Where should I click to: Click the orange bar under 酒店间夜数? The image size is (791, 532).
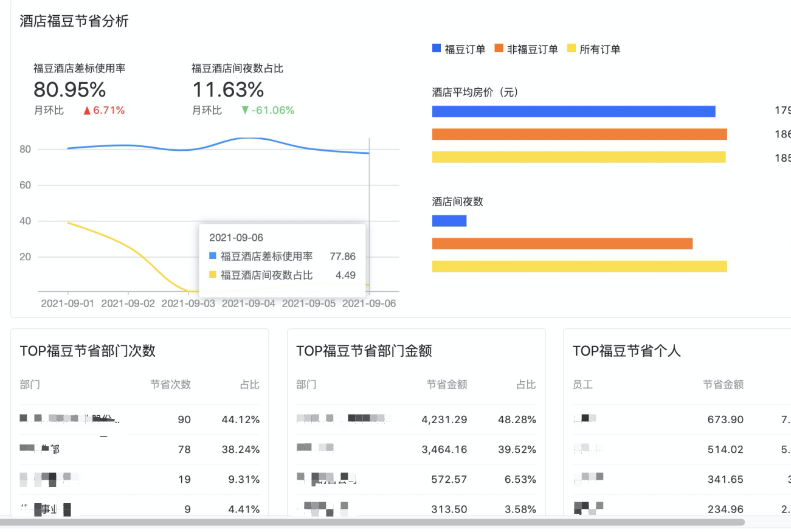click(562, 243)
